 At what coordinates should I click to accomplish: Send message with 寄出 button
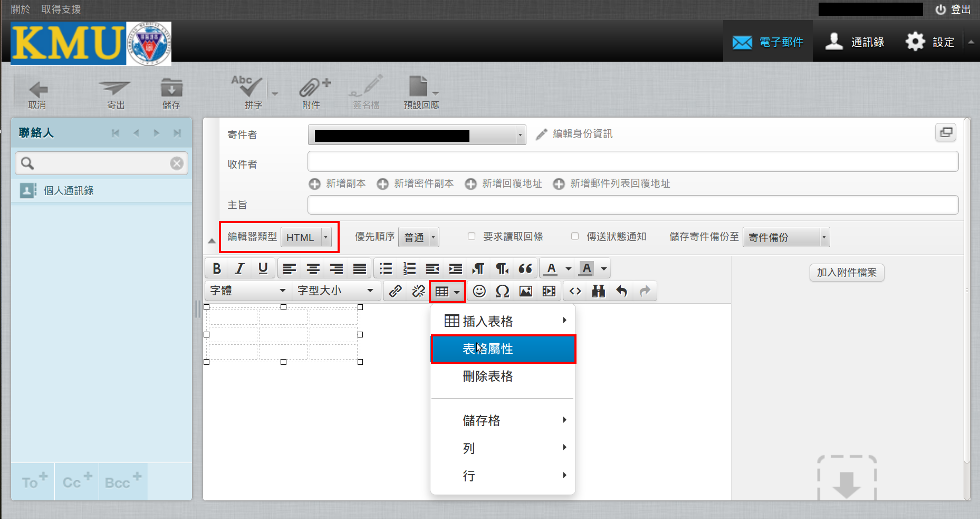116,95
